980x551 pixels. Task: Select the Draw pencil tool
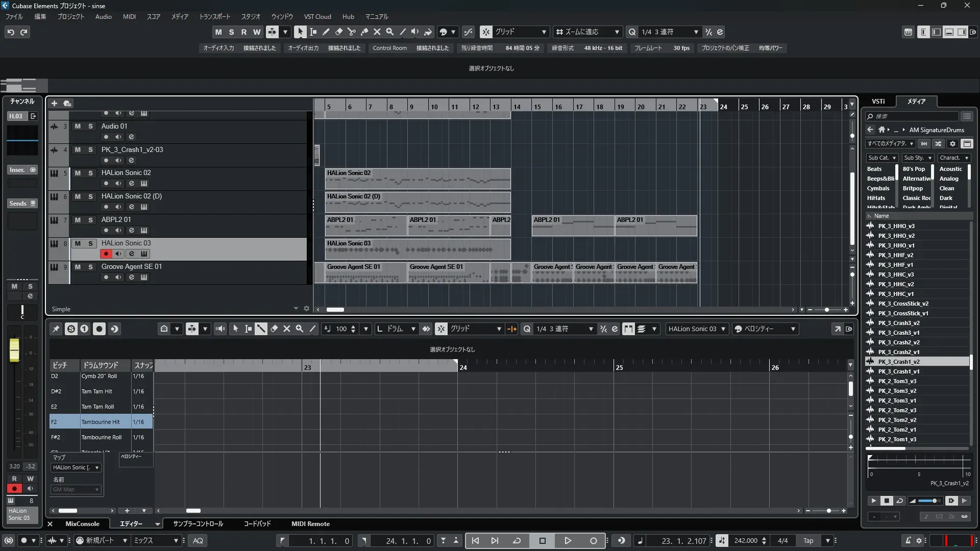tap(326, 32)
